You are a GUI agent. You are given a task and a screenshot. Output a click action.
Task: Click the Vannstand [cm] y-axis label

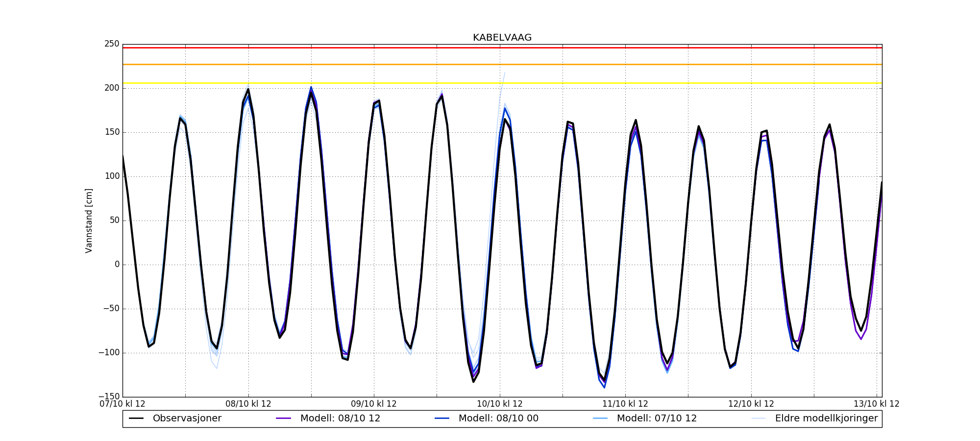[89, 220]
